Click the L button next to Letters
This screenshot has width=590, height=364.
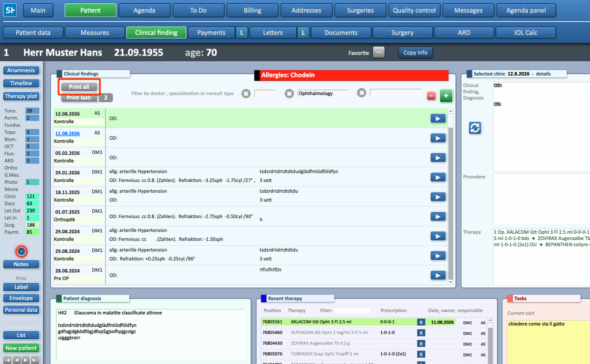(x=303, y=33)
